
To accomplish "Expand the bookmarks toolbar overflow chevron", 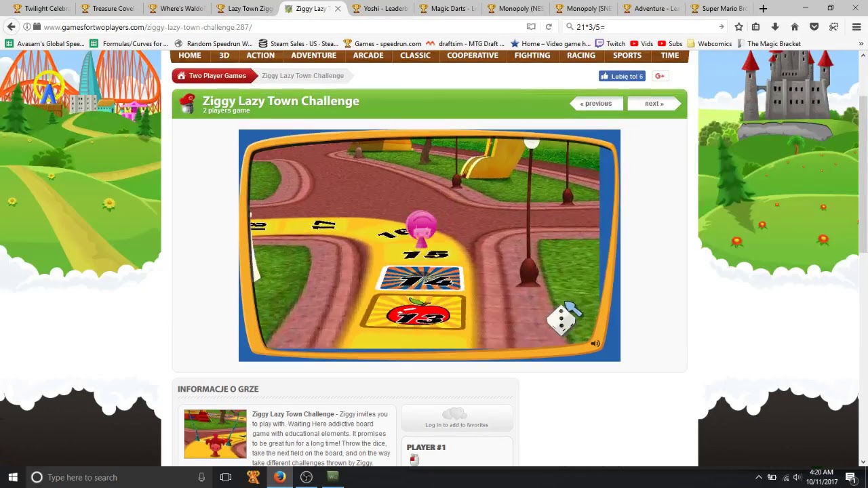I will tap(861, 43).
